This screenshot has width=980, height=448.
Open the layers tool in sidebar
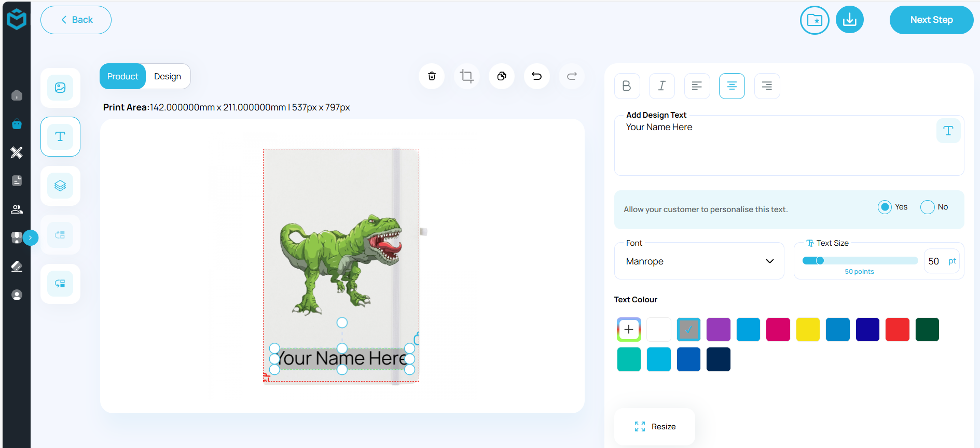[60, 186]
